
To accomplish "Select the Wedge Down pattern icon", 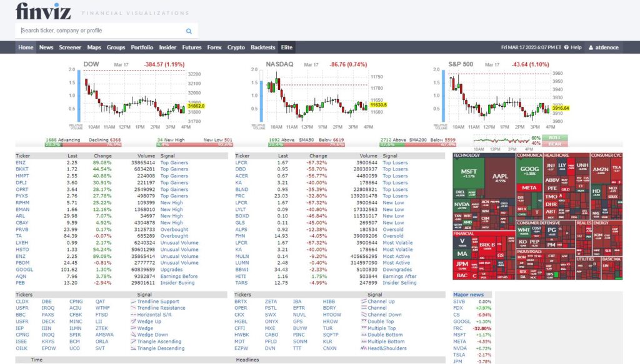I will tap(134, 335).
